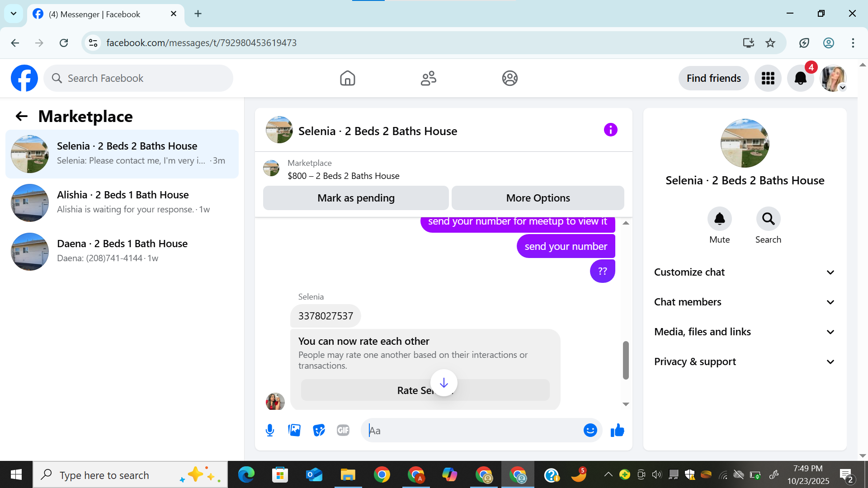This screenshot has width=868, height=488.
Task: Open the attach photo icon
Action: [294, 430]
